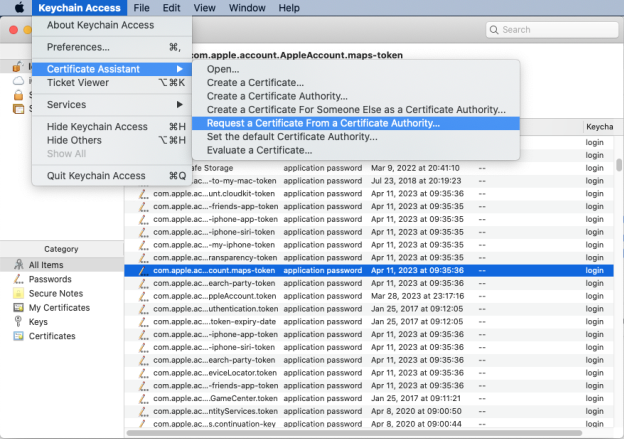Image resolution: width=624 pixels, height=439 pixels.
Task: Select the All Items category label
Action: tap(46, 265)
